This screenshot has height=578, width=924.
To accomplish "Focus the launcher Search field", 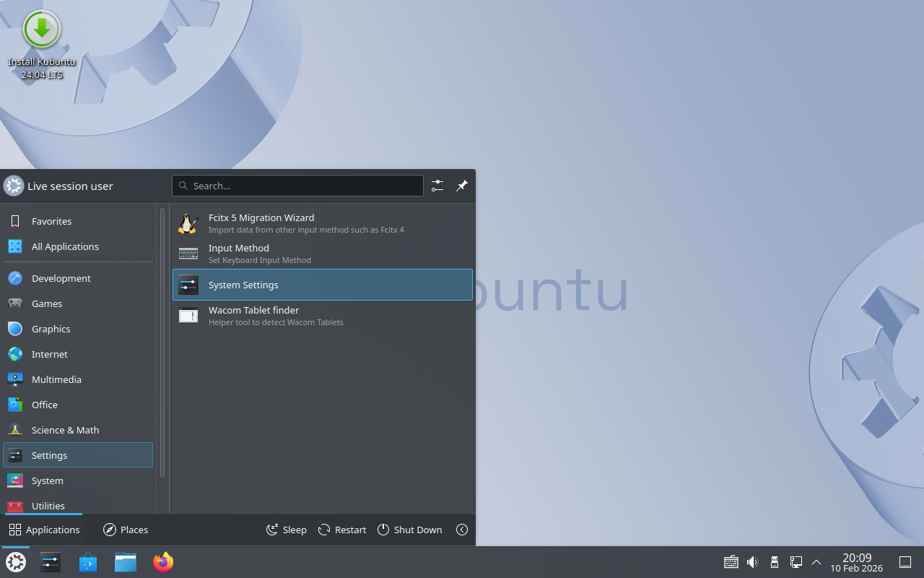I will point(297,186).
